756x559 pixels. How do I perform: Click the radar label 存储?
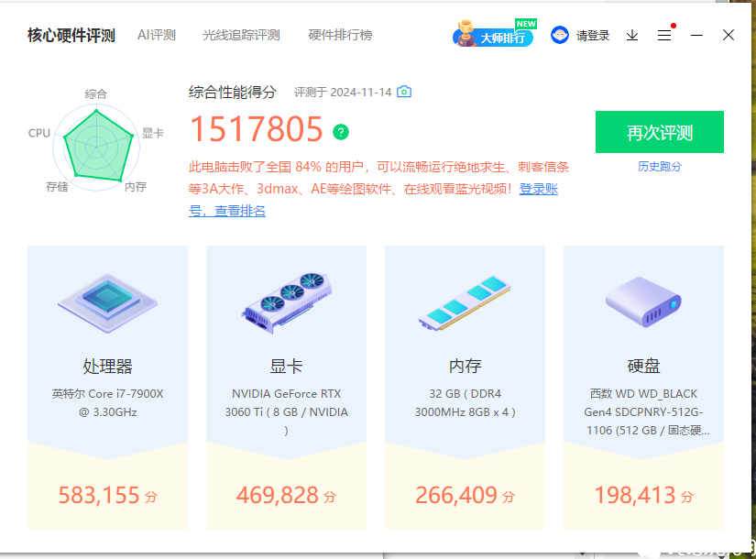57,187
